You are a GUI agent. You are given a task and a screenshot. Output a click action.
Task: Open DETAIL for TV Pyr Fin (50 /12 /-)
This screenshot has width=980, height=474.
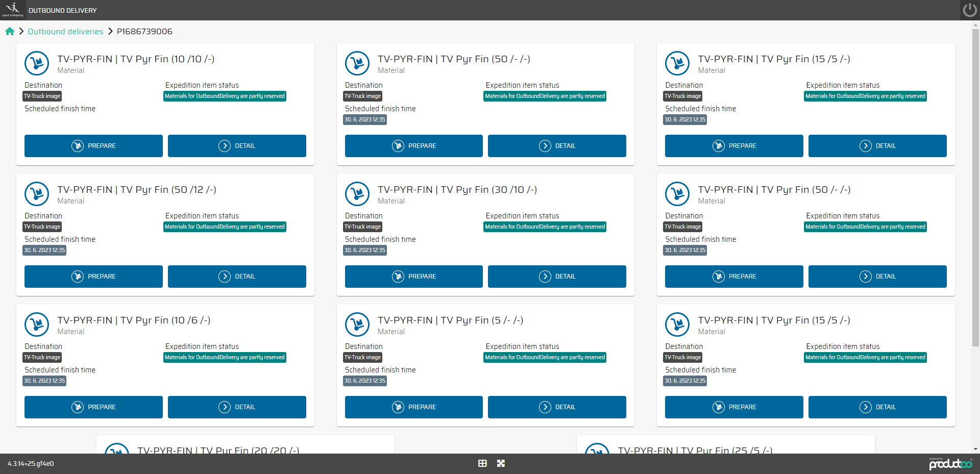(x=237, y=277)
